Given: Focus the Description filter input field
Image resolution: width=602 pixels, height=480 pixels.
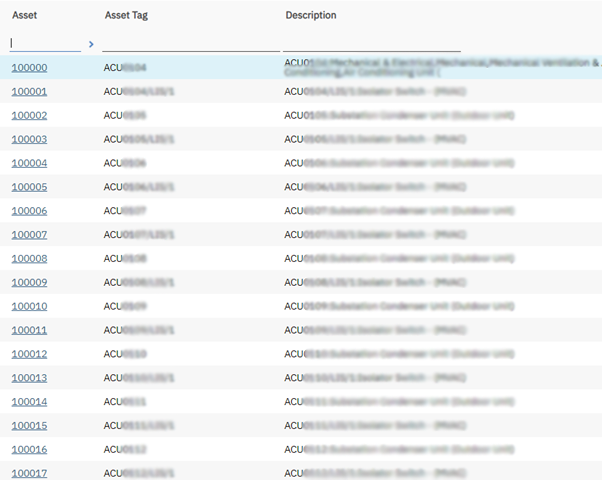Looking at the screenshot, I should pyautogui.click(x=371, y=43).
